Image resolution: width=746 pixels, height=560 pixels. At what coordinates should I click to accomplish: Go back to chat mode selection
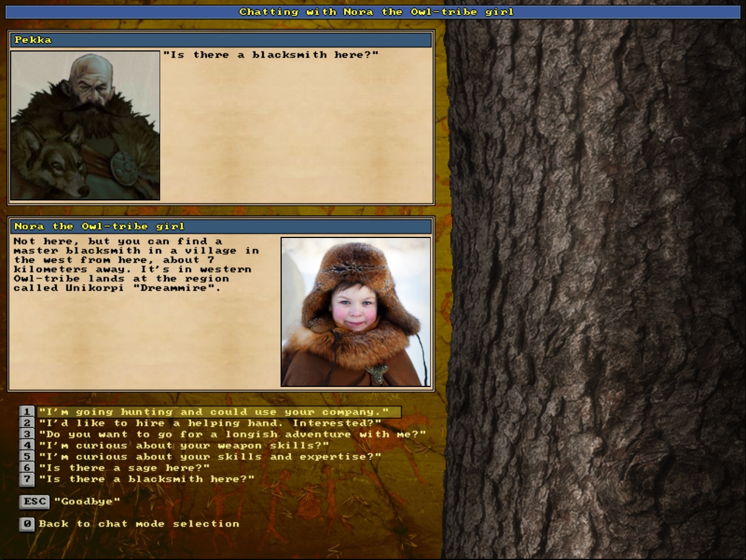(x=139, y=524)
